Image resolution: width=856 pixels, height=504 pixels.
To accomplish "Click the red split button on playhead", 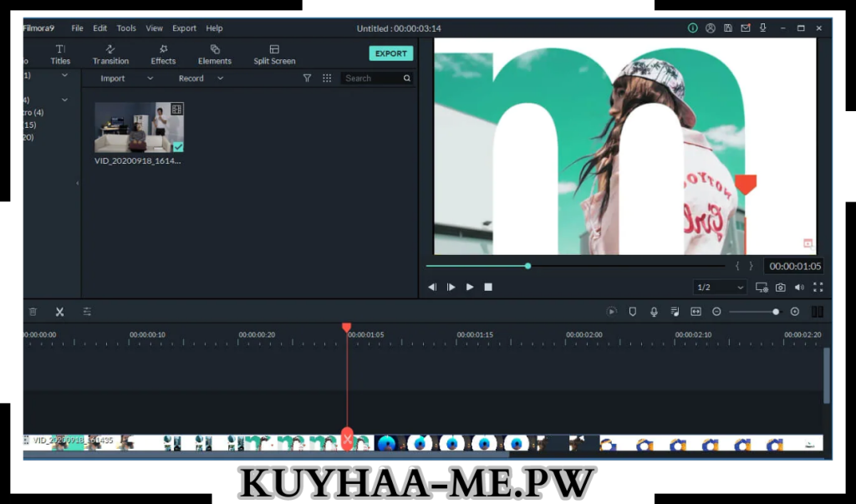I will coord(347,439).
